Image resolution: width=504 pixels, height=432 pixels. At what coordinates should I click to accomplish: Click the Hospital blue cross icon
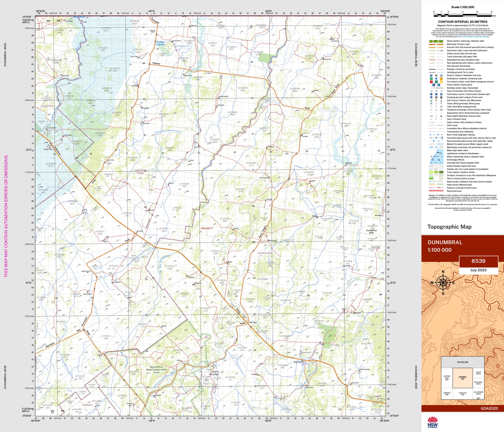[436, 79]
